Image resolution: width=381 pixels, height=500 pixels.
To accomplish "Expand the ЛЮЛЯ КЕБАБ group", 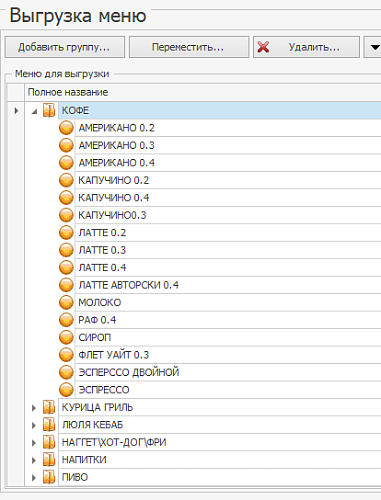I will [x=34, y=425].
